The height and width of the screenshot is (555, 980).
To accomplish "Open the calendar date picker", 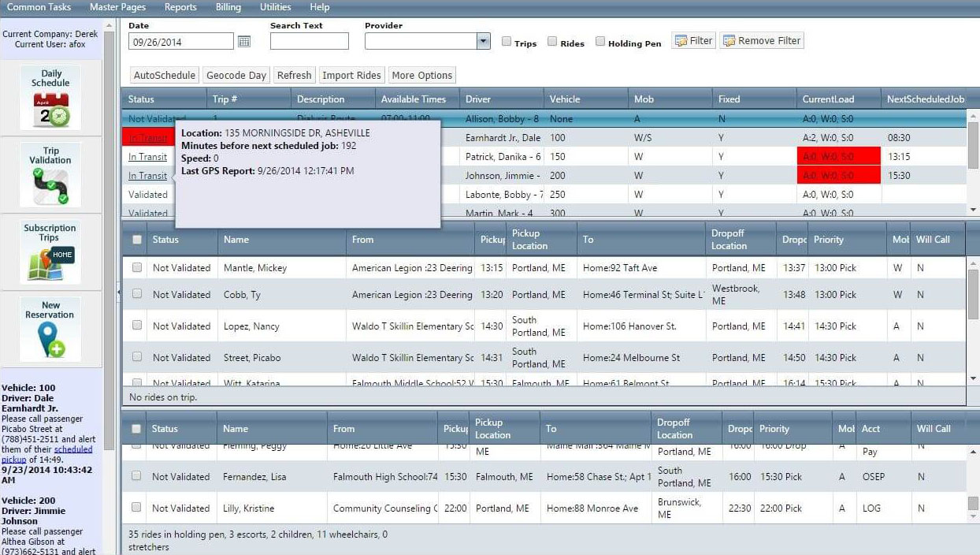I will pos(244,40).
